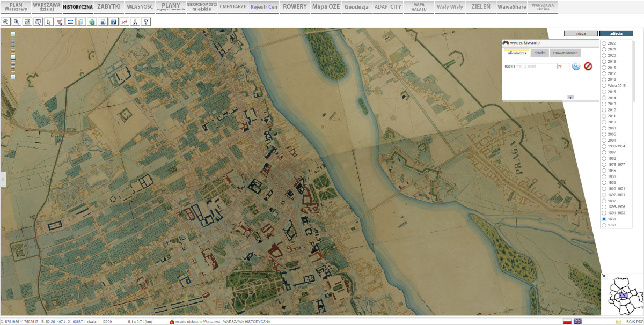The height and width of the screenshot is (325, 644).
Task: Select the 1768 map radio button
Action: [604, 225]
